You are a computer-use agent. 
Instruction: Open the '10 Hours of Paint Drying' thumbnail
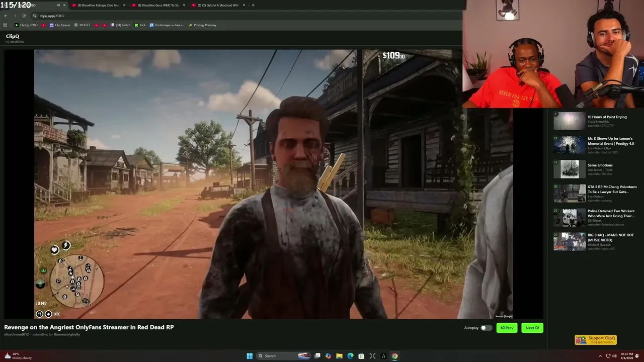pos(570,121)
